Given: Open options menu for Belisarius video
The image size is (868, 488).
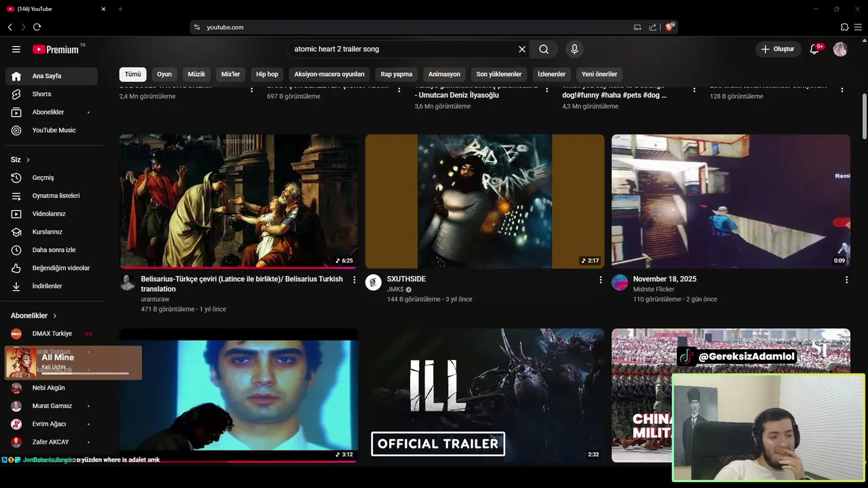Looking at the screenshot, I should [x=354, y=280].
